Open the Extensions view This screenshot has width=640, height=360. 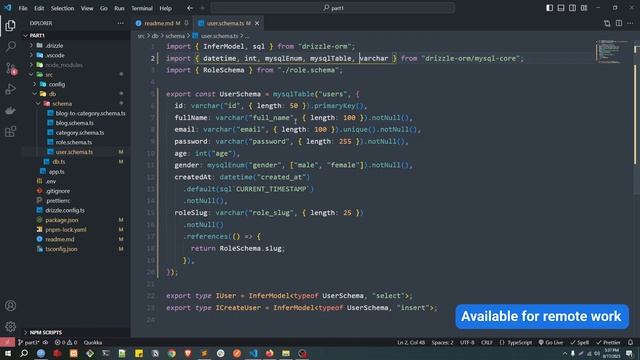coord(11,131)
